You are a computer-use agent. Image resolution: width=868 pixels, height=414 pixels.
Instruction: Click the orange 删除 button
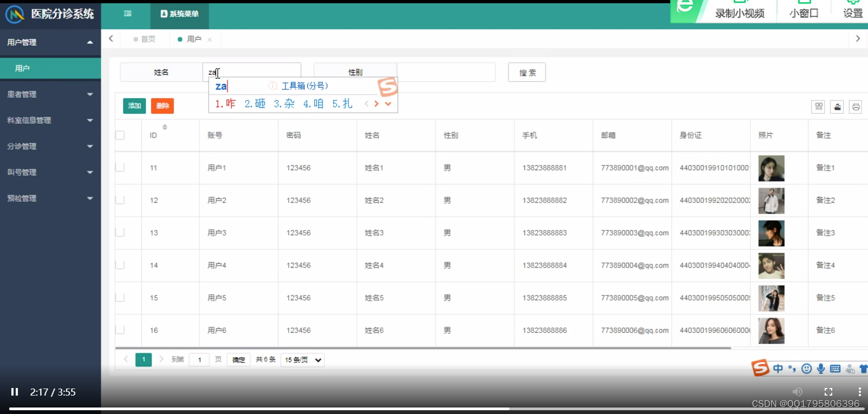click(163, 106)
